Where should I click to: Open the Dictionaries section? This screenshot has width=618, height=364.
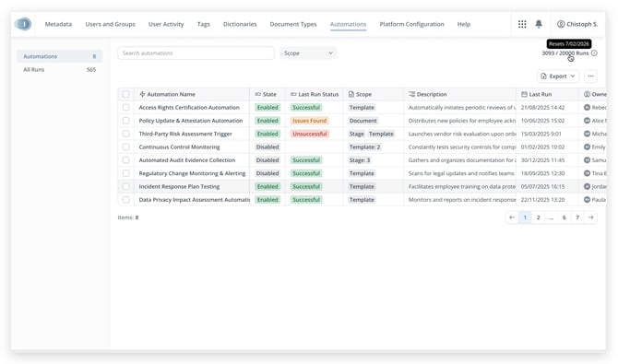click(x=240, y=24)
